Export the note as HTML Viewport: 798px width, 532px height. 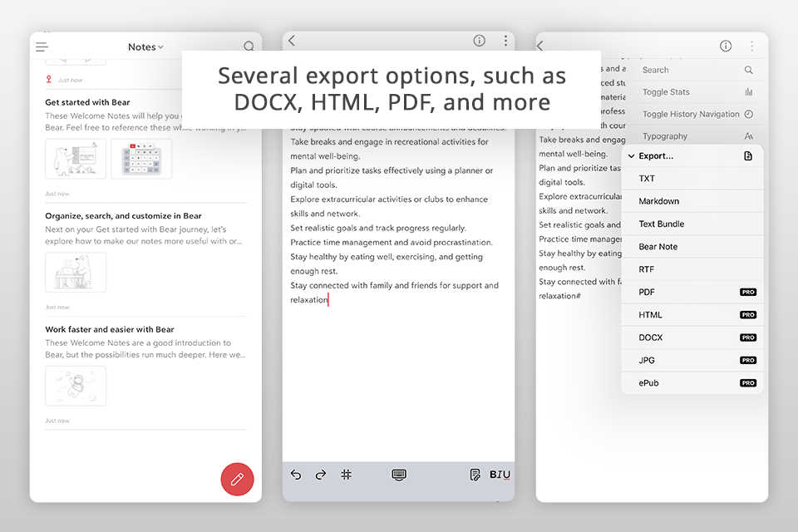(x=692, y=315)
